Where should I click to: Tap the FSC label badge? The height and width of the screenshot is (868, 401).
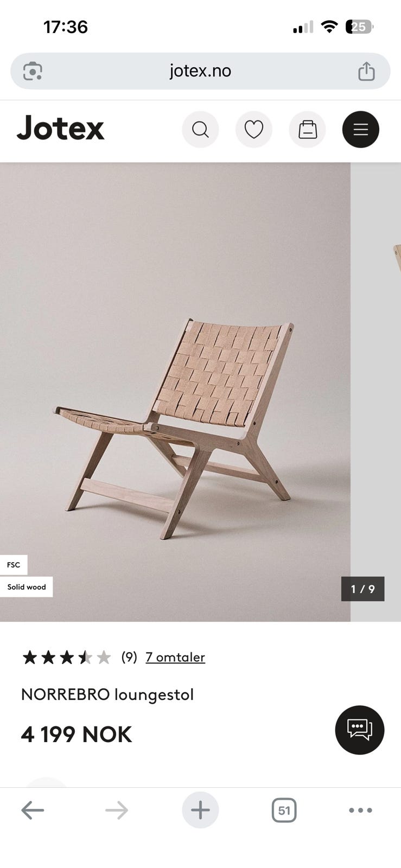click(14, 565)
